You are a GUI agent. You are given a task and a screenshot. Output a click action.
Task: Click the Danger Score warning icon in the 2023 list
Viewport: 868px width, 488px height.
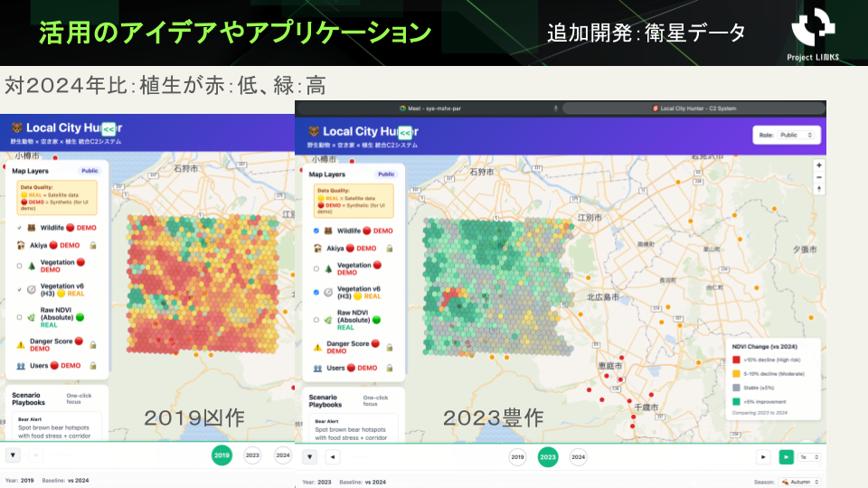[317, 347]
